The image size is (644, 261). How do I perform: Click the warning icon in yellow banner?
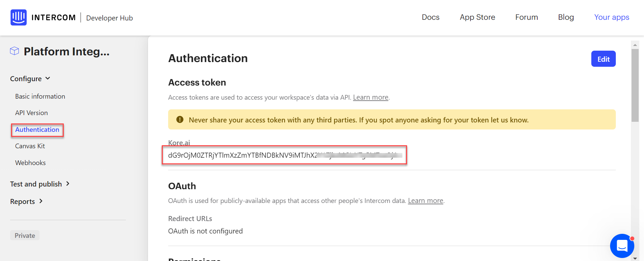click(x=180, y=120)
